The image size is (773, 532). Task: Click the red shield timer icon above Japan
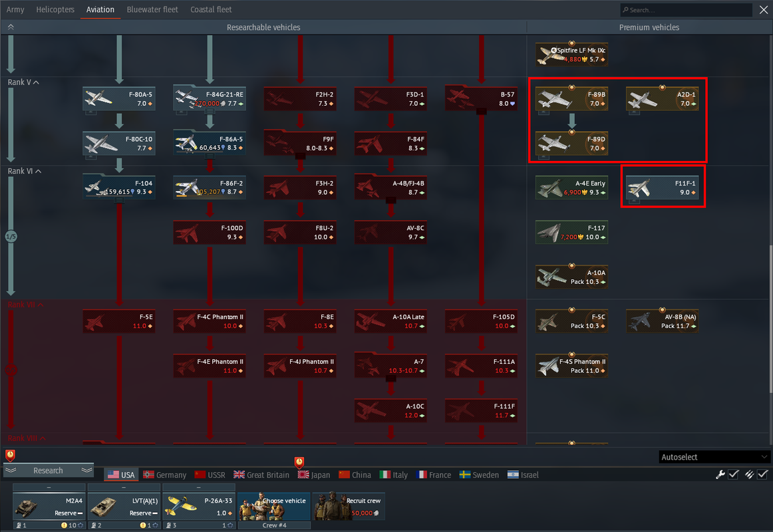[x=299, y=462]
